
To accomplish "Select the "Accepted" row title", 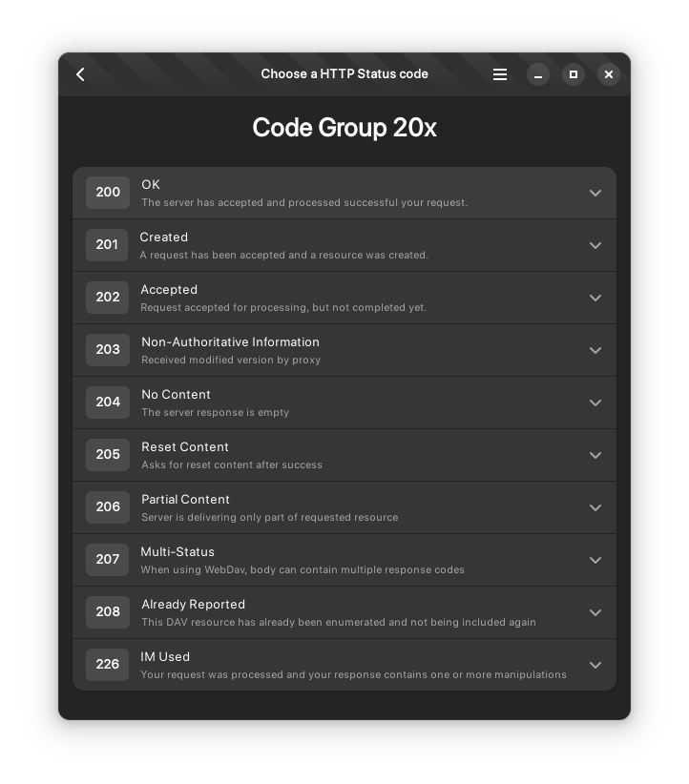I will pos(169,290).
